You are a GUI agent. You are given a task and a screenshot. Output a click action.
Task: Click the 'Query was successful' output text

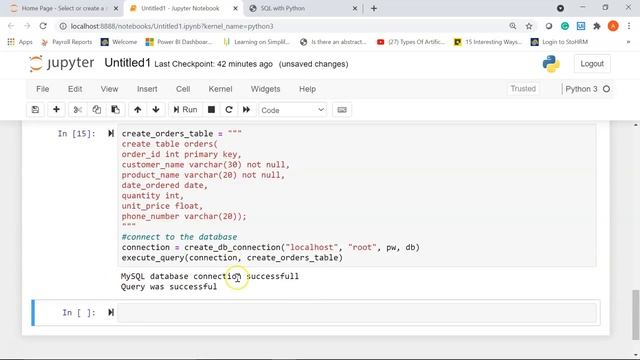pyautogui.click(x=169, y=287)
